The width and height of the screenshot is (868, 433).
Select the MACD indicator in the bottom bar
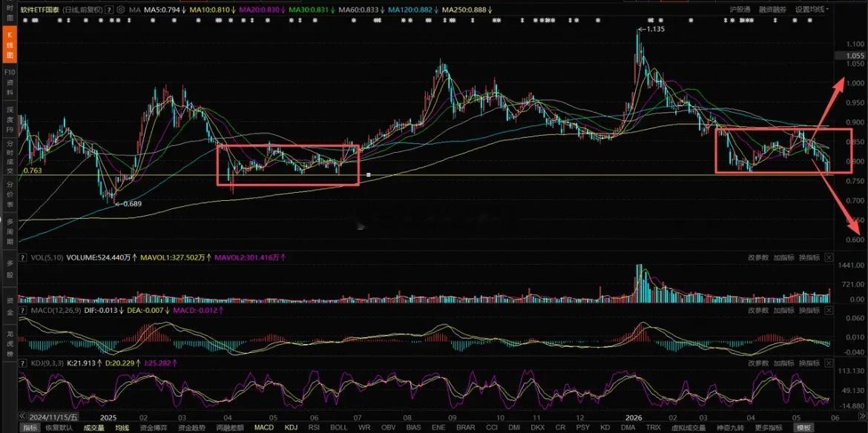coord(263,428)
